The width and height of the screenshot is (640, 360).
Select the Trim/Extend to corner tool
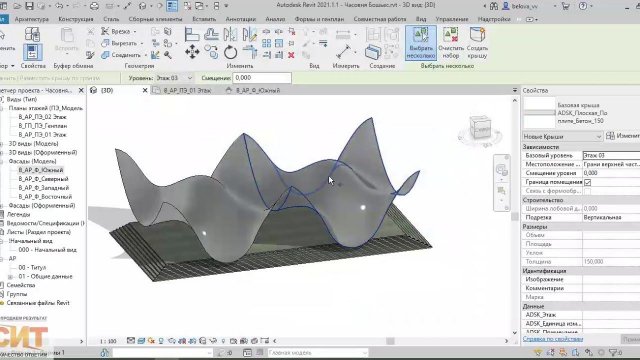tap(249, 52)
